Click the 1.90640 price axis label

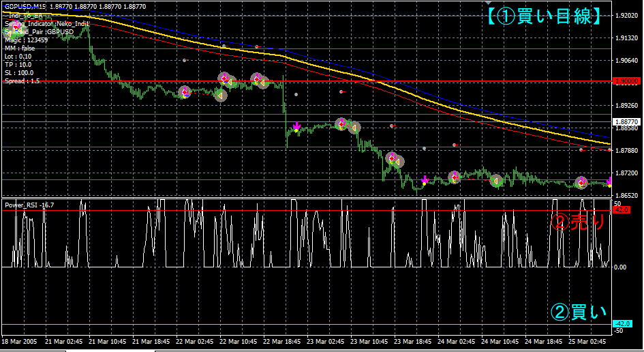click(x=627, y=61)
